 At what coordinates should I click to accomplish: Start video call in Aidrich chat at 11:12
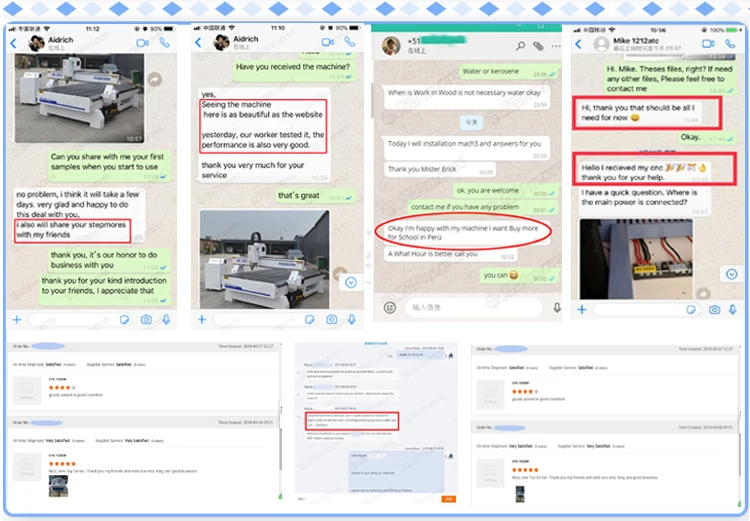coord(143,43)
